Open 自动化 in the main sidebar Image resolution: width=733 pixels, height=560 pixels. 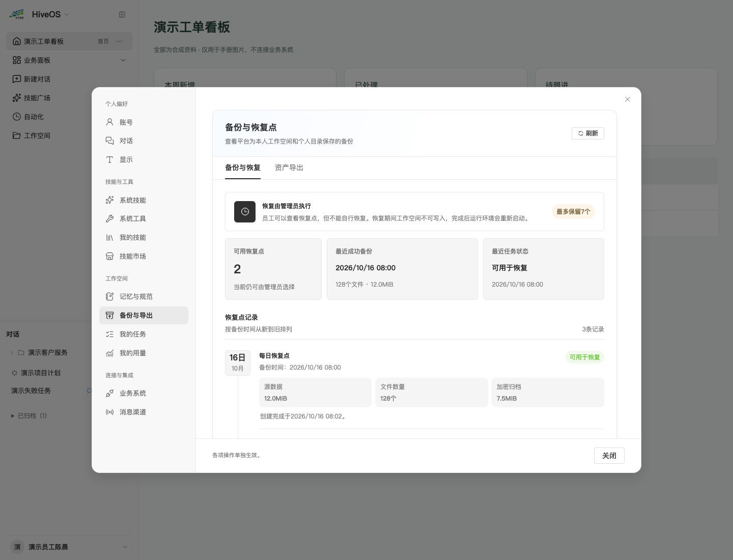pyautogui.click(x=69, y=117)
